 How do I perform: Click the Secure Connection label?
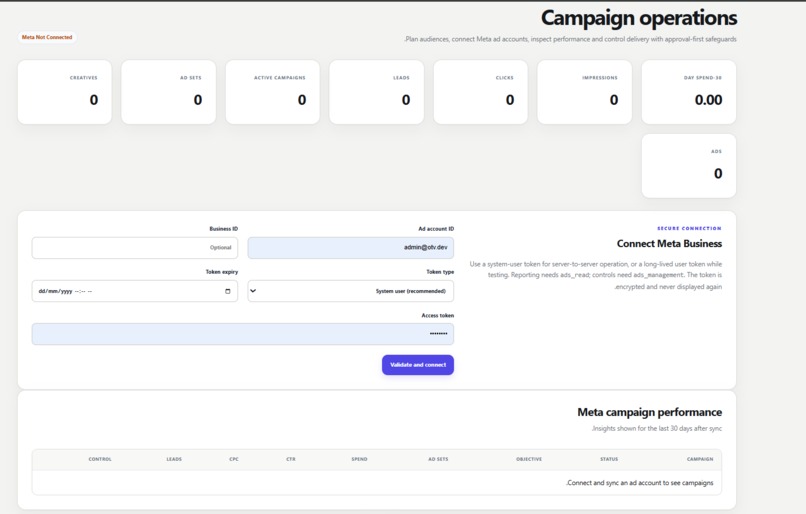689,228
